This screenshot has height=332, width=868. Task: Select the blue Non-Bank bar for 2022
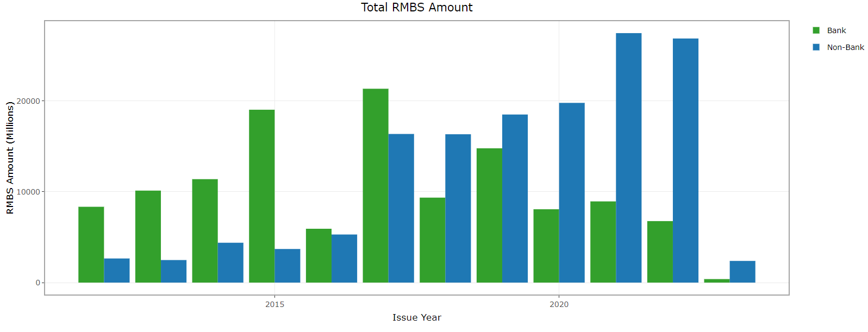tap(685, 160)
